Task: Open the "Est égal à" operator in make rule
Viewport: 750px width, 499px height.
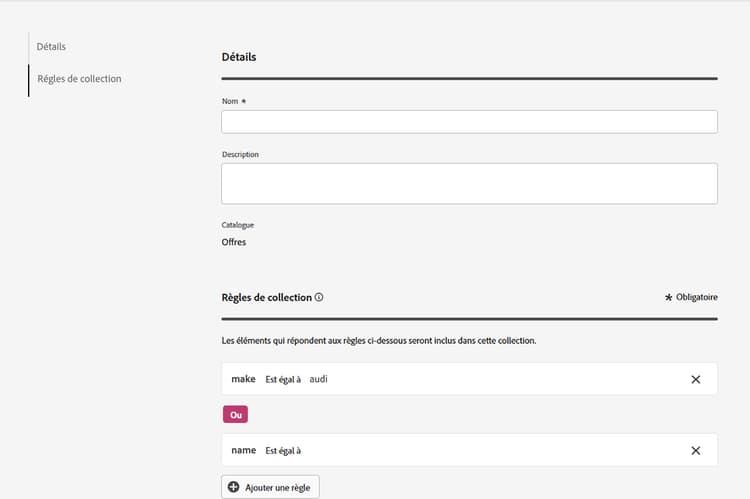Action: click(x=283, y=379)
